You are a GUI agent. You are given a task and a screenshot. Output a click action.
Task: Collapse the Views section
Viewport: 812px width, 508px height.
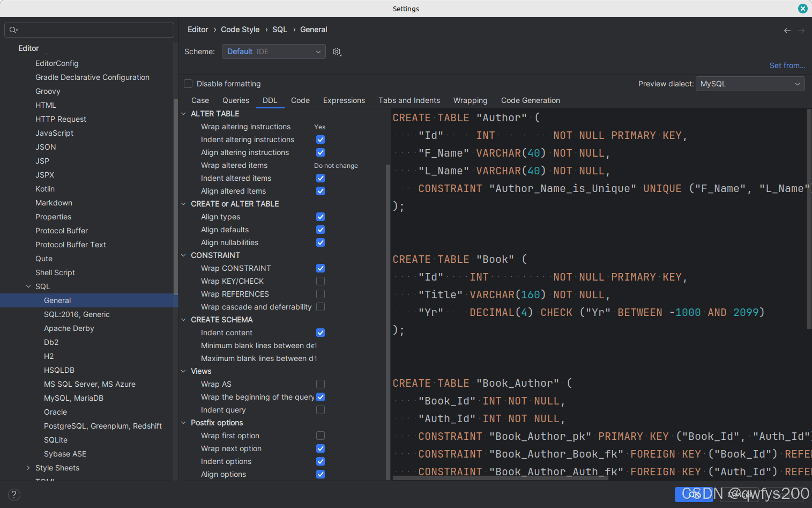(184, 371)
